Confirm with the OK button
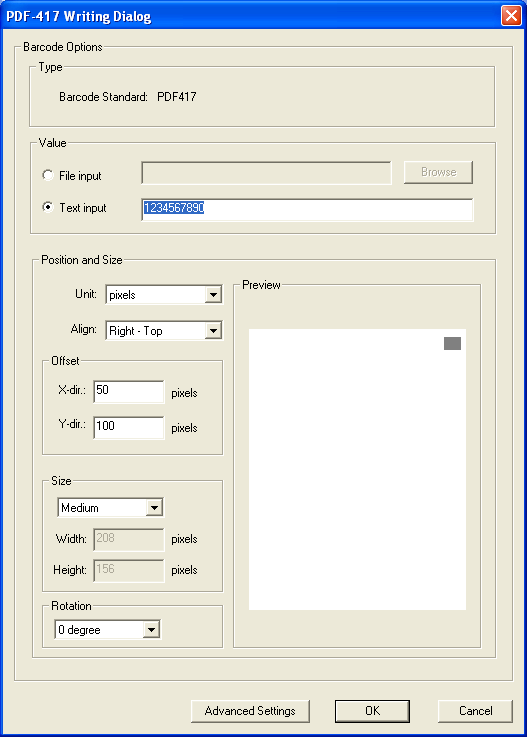The height and width of the screenshot is (737, 527). point(372,711)
